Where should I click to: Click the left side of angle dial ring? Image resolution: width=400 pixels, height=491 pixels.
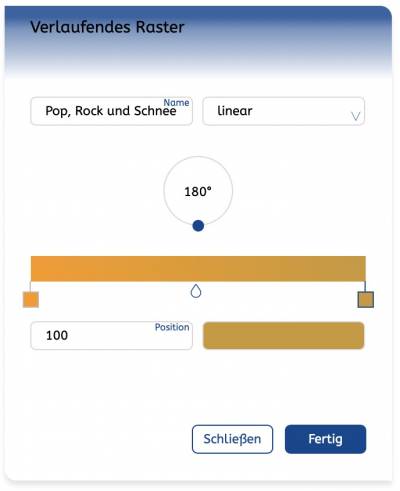click(x=164, y=191)
